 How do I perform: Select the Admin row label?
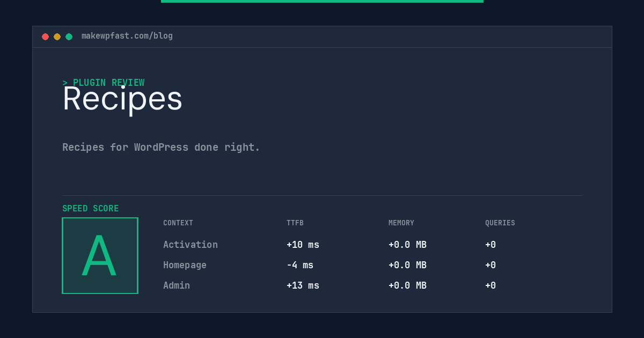177,285
